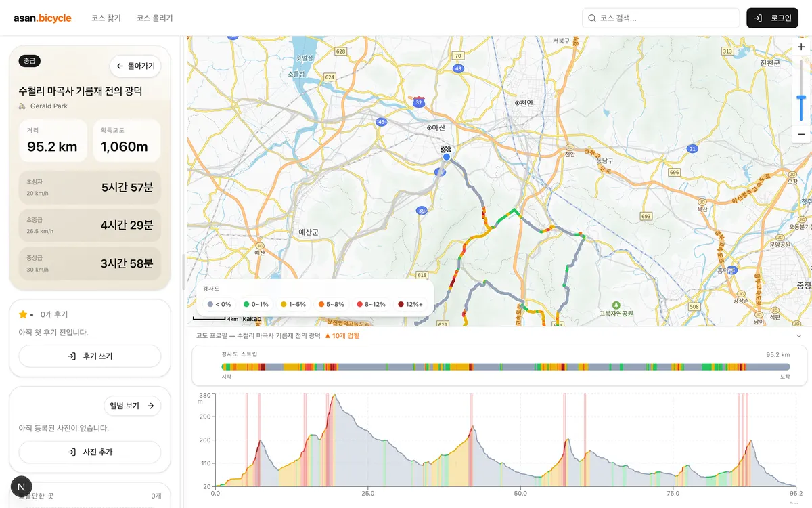Image resolution: width=812 pixels, height=508 pixels.
Task: Open the 코스 찾기 menu
Action: 106,18
